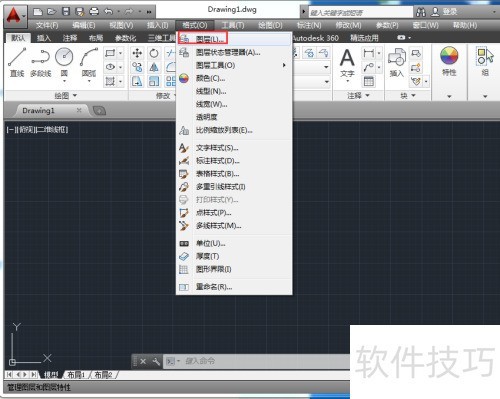Click the Scale tool icon
Image resolution: width=500 pixels, height=399 pixels.
click(x=154, y=81)
